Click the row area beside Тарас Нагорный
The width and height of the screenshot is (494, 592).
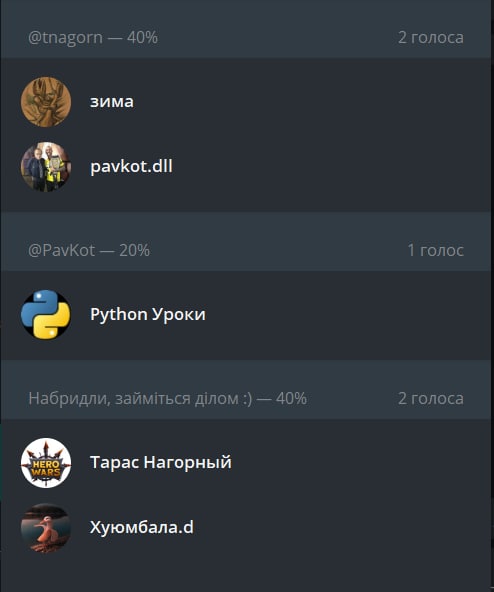pyautogui.click(x=363, y=463)
